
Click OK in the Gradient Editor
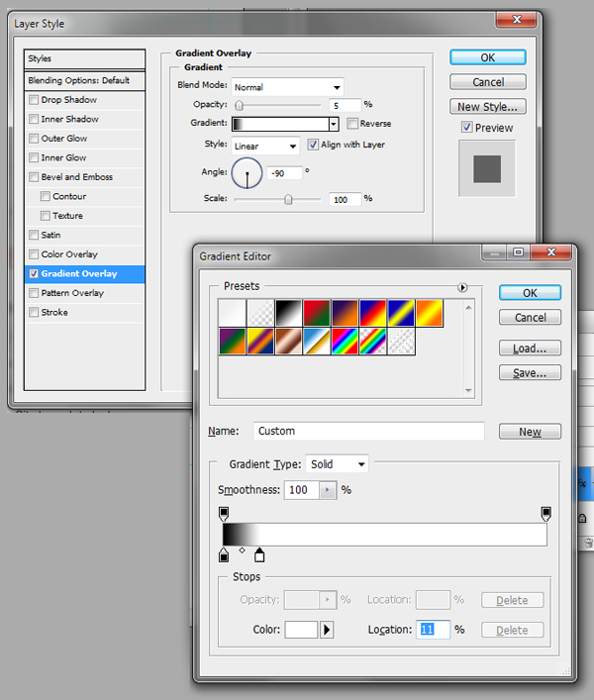coord(530,293)
